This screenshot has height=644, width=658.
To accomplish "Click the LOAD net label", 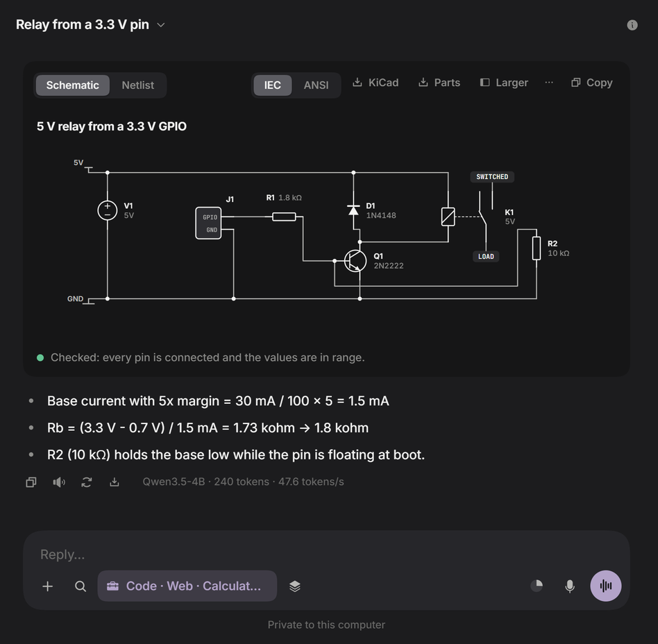I will coord(486,257).
